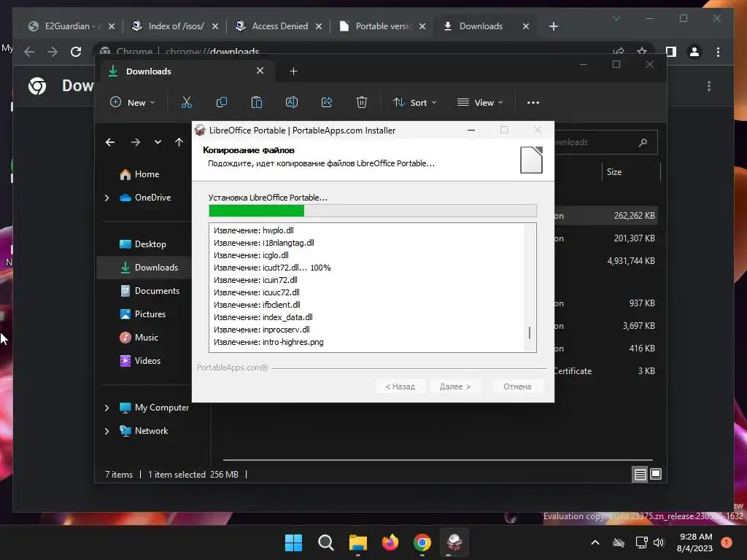This screenshot has width=747, height=560.
Task: Go back in the Chrome browser
Action: coord(29,52)
